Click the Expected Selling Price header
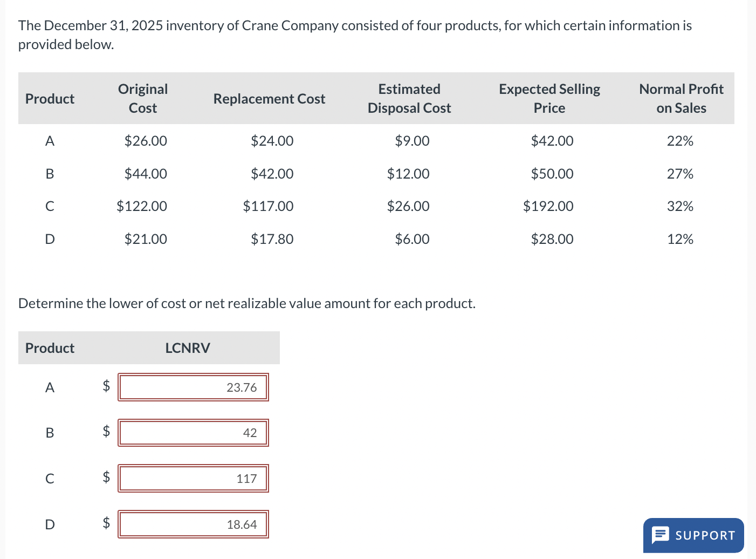Screen dimensions: 756x559 click(549, 98)
